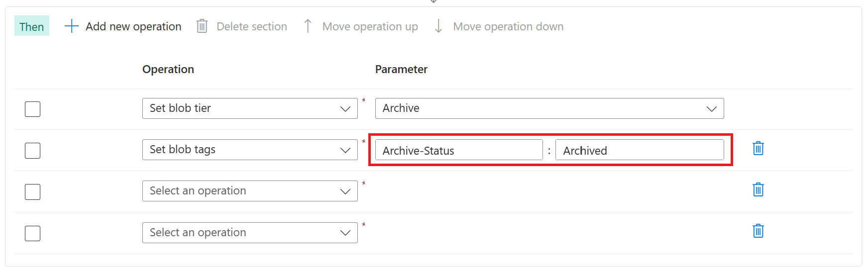This screenshot has width=868, height=274.
Task: Click the Move operation up arrow icon
Action: (308, 26)
